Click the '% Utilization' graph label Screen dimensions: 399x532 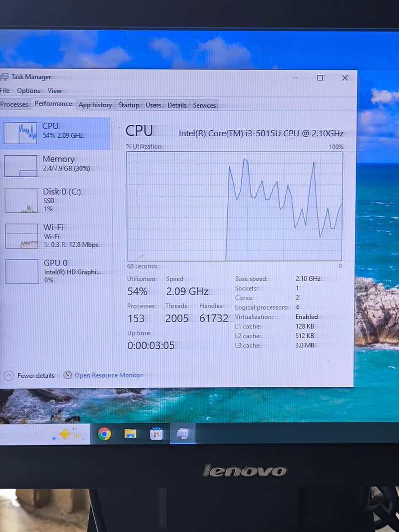click(x=144, y=146)
